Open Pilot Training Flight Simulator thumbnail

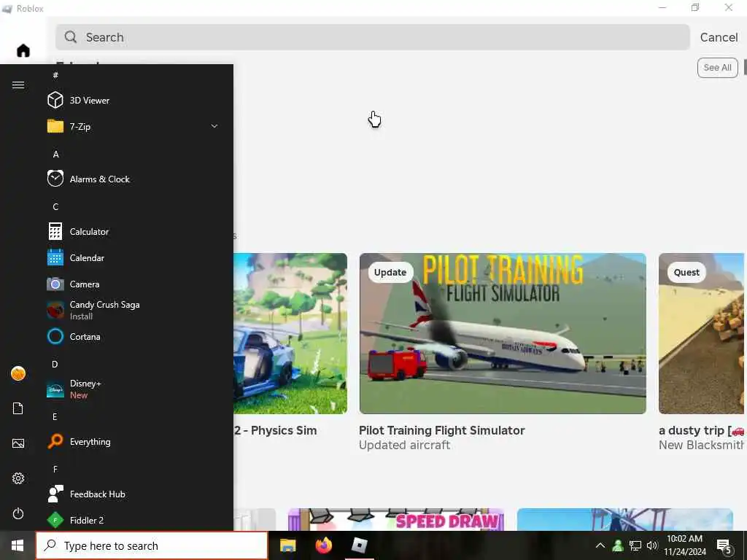(503, 333)
